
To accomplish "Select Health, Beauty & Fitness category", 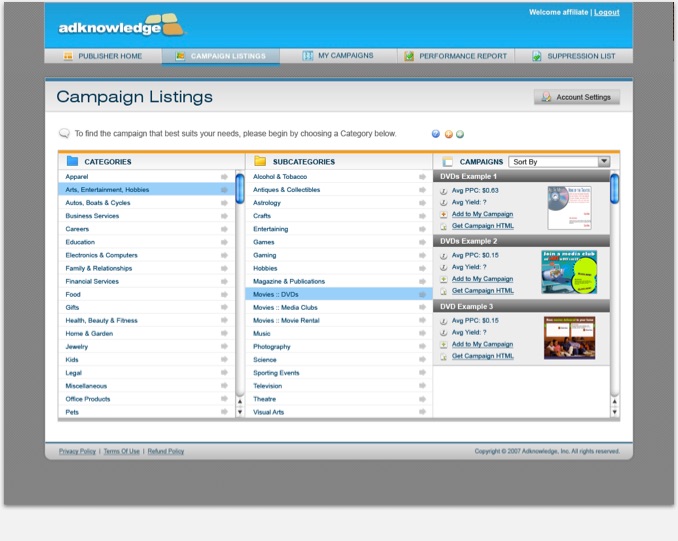I will coord(147,320).
